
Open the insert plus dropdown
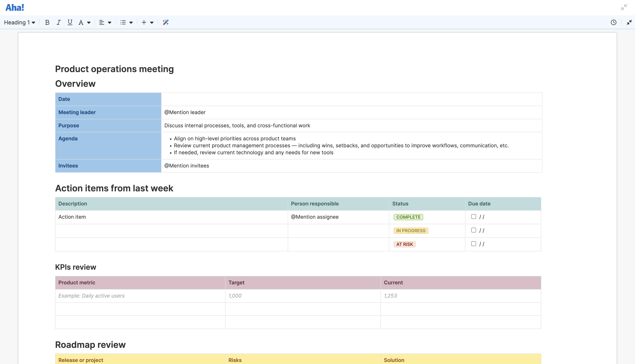pyautogui.click(x=147, y=22)
